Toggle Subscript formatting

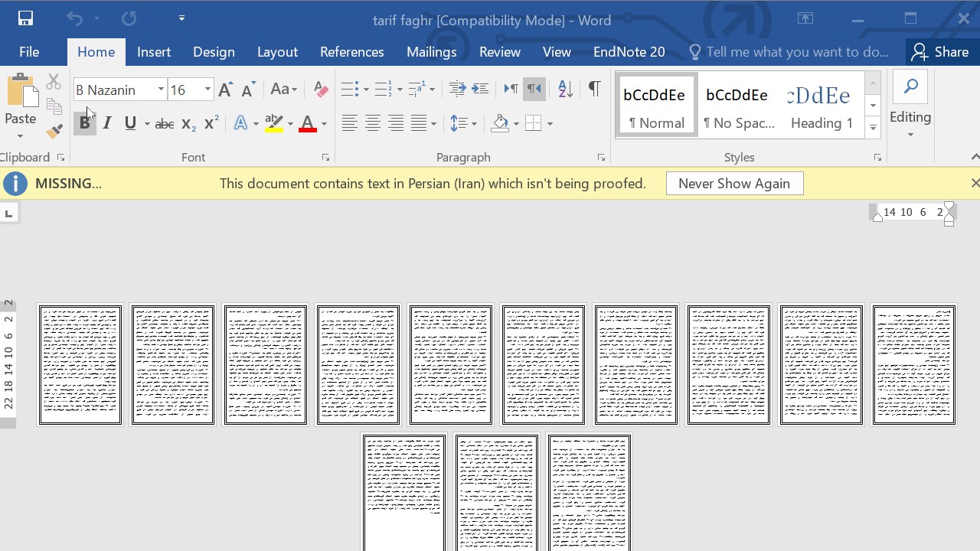click(188, 123)
